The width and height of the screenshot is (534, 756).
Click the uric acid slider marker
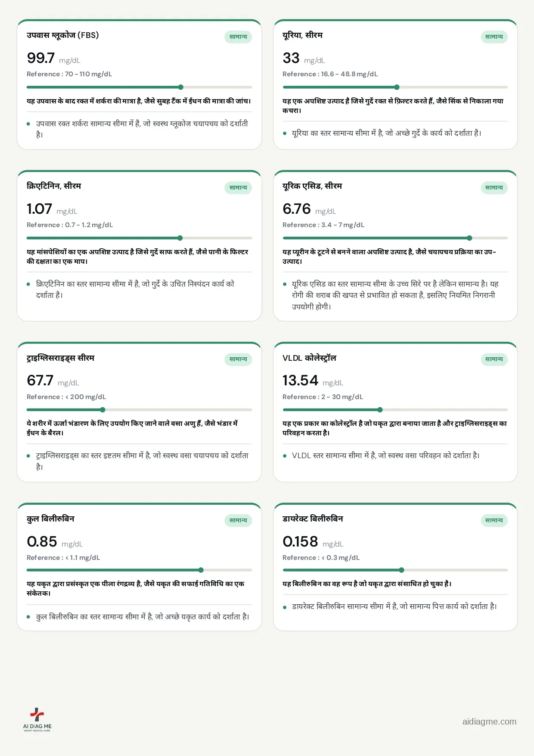[x=469, y=238]
